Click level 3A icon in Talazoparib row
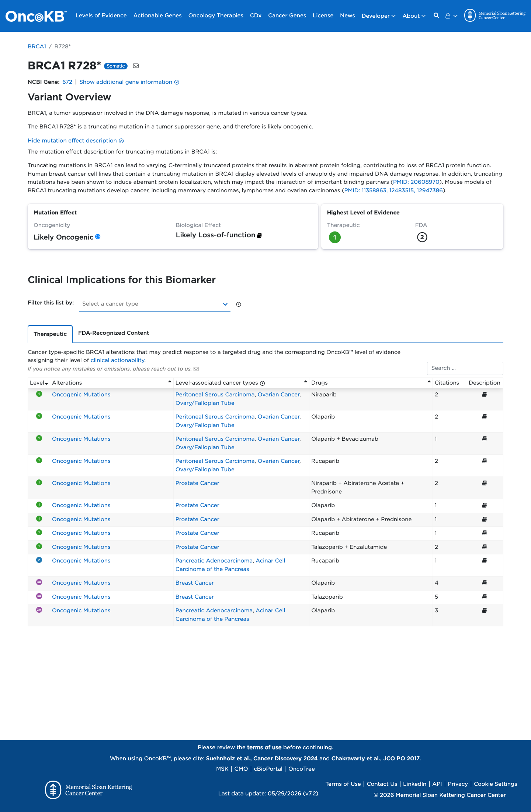 (39, 596)
